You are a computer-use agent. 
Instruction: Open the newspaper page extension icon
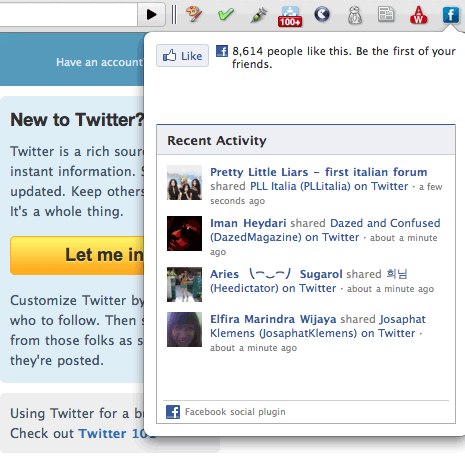click(x=386, y=14)
